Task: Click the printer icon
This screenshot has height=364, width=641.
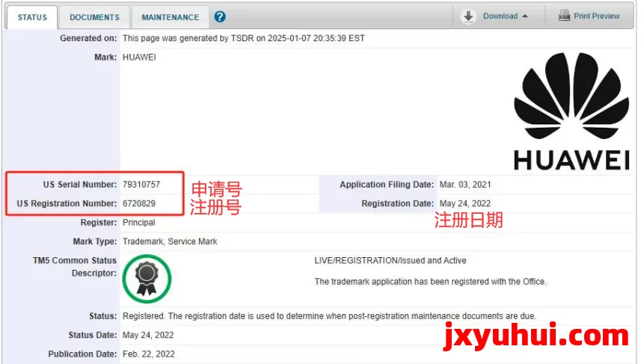Action: coord(564,16)
